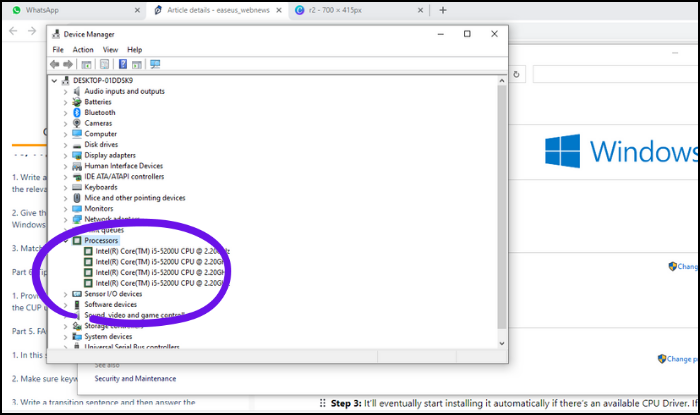700x415 pixels.
Task: Open the File menu in Device Manager
Action: click(58, 50)
